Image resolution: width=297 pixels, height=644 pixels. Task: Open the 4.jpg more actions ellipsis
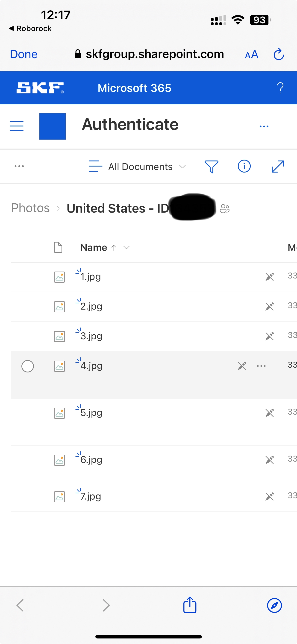pos(261,366)
